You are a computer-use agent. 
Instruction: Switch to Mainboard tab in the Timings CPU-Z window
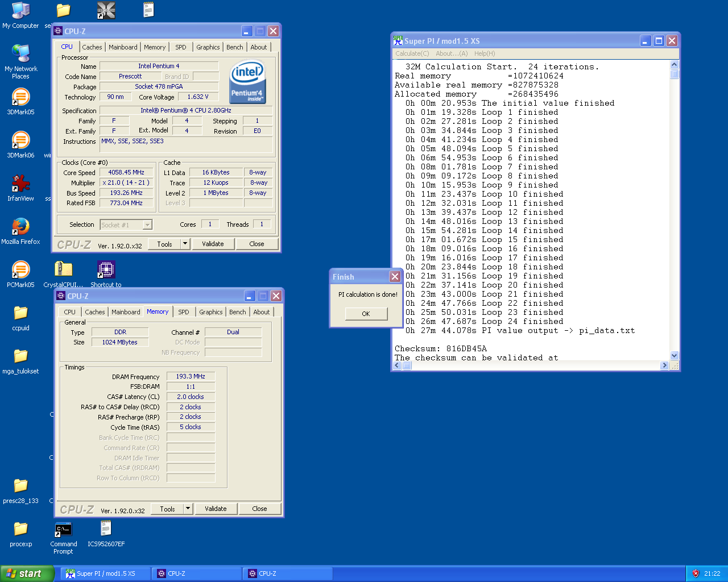pos(126,312)
